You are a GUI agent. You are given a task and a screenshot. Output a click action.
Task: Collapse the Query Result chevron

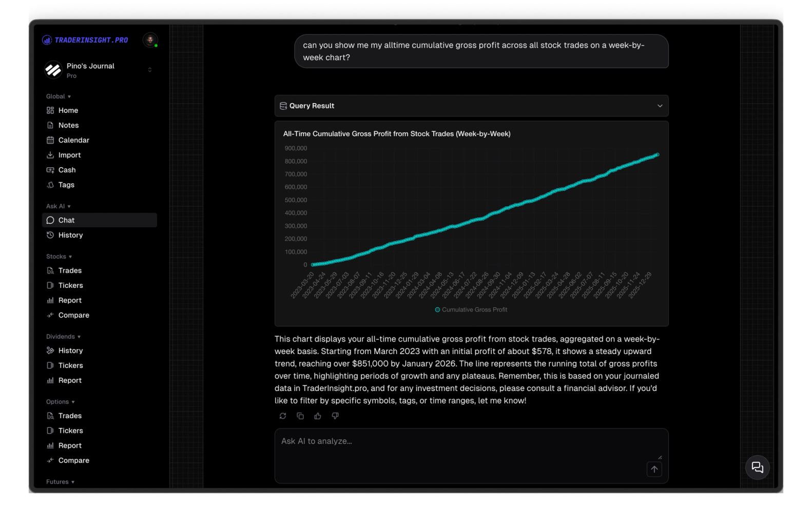click(x=660, y=106)
